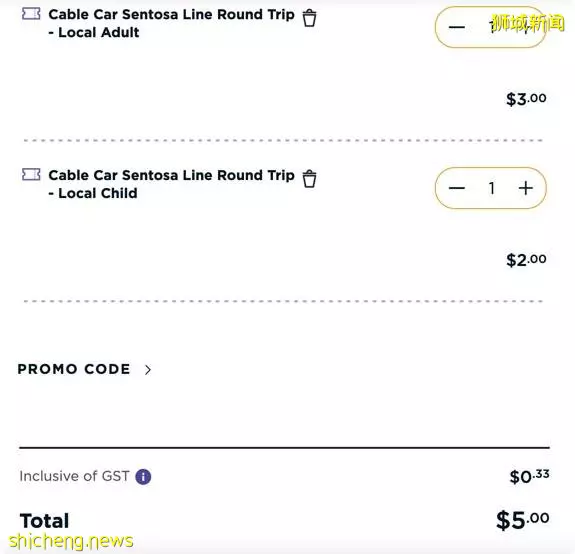575x554 pixels.
Task: Click the $2.00 Local Child price
Action: pos(526,260)
